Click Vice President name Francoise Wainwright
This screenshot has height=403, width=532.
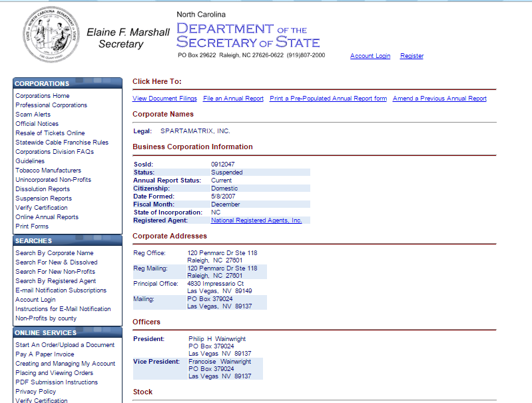220,362
